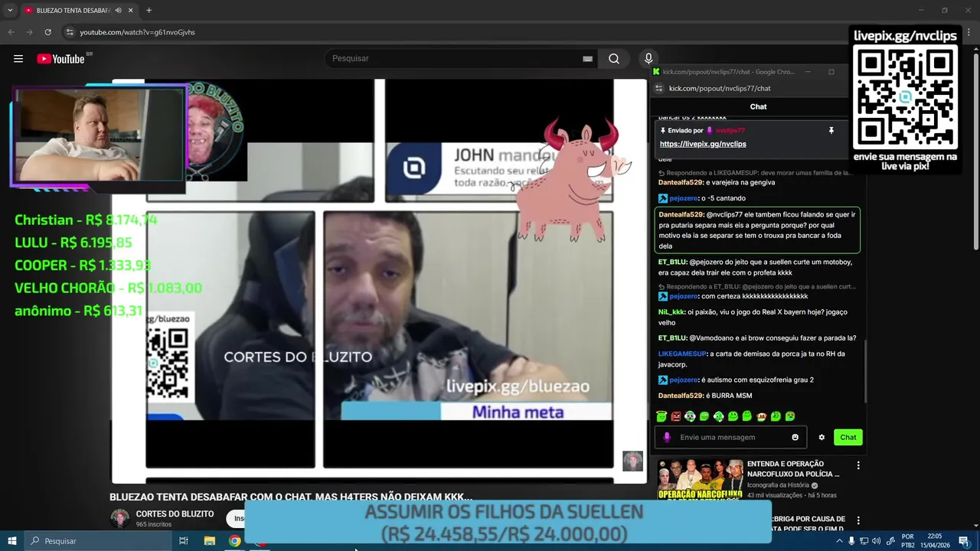Click ET_B1LU username on the Vamodoano message
This screenshot has height=551, width=980.
click(672, 338)
